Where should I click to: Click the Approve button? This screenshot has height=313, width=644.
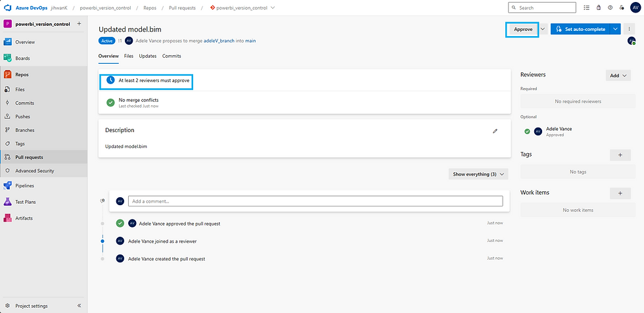pos(523,29)
